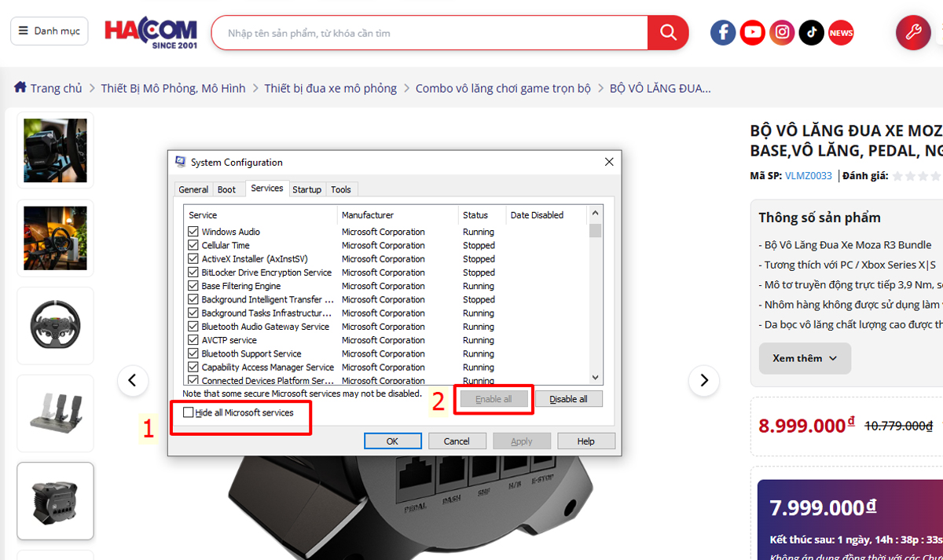Switch to the Startup tab
This screenshot has width=943, height=560.
[306, 188]
